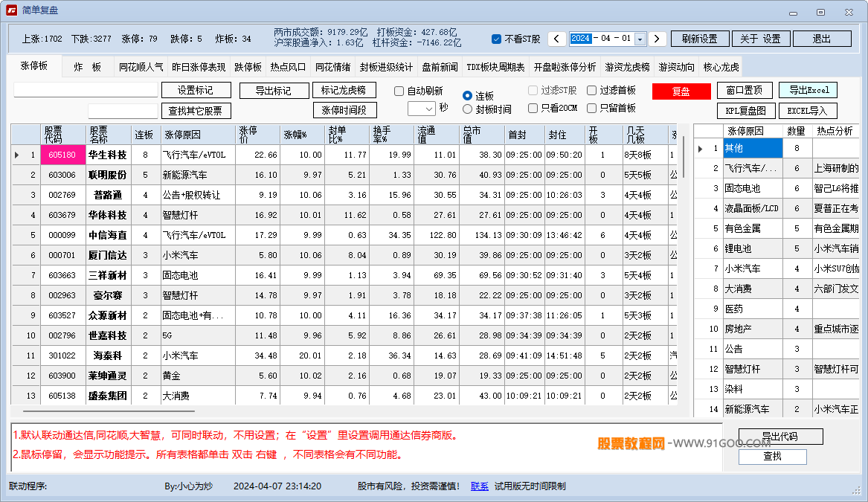868x502 pixels.
Task: Export data with 导出Excel button
Action: [808, 90]
